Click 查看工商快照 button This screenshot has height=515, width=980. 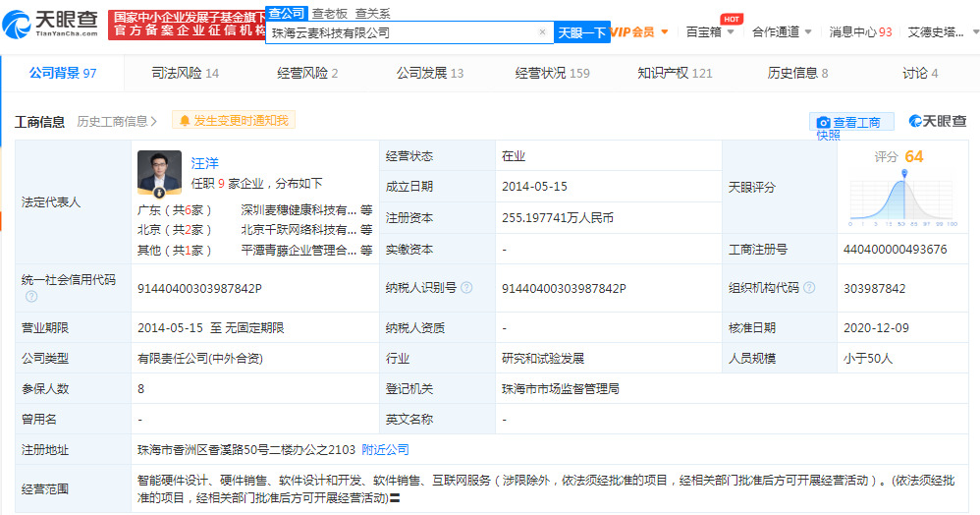[851, 123]
